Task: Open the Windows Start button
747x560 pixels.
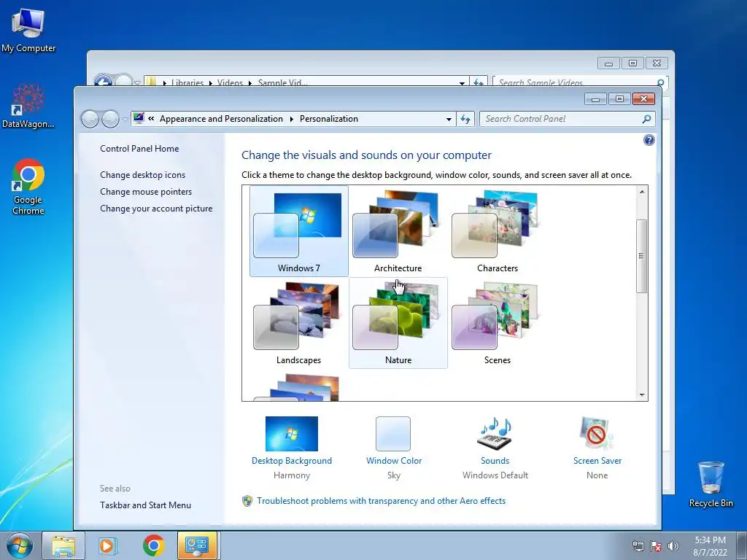Action: pyautogui.click(x=19, y=545)
